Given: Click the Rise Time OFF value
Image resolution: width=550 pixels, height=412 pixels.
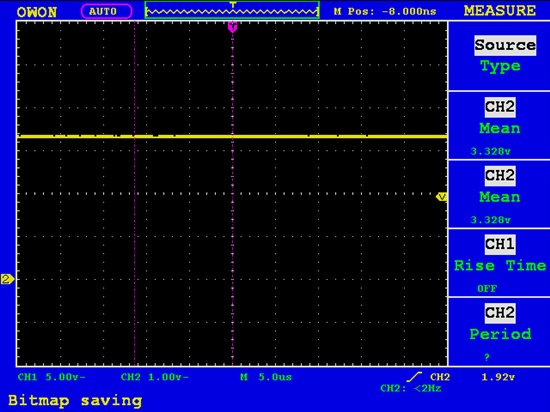Looking at the screenshot, I should coord(487,289).
